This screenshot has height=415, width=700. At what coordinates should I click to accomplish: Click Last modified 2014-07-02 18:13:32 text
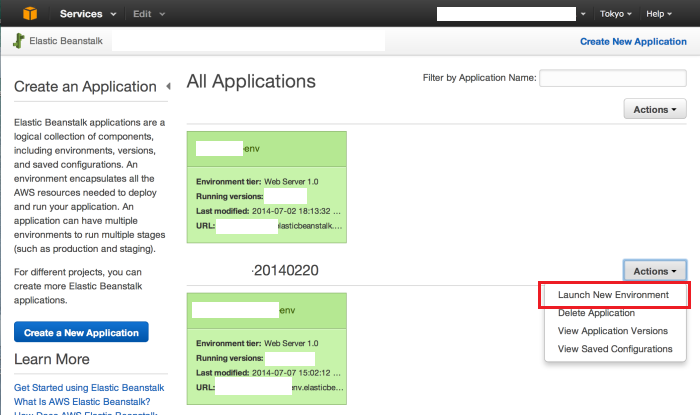tap(268, 211)
